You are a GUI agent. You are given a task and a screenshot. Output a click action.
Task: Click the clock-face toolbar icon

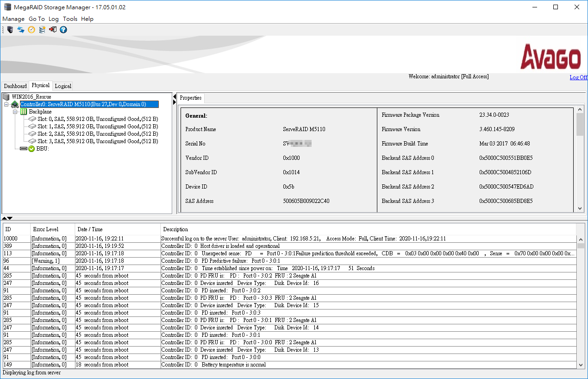click(x=31, y=30)
